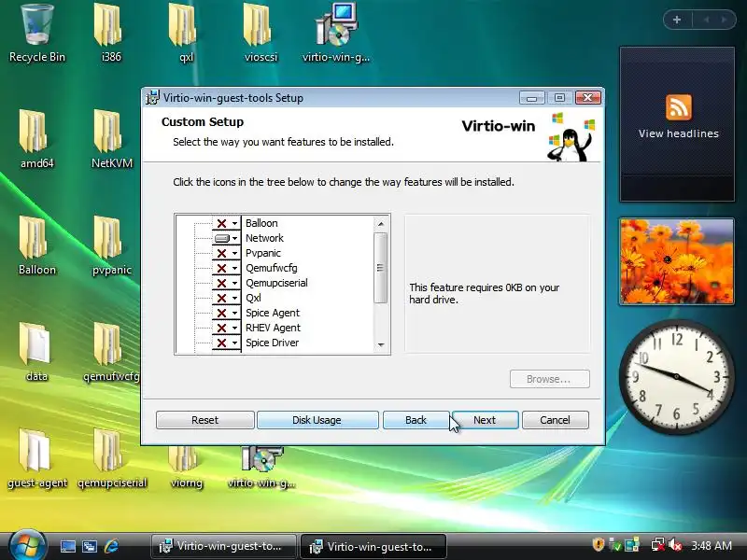The height and width of the screenshot is (560, 747).
Task: Select the data folder icon
Action: (x=36, y=353)
